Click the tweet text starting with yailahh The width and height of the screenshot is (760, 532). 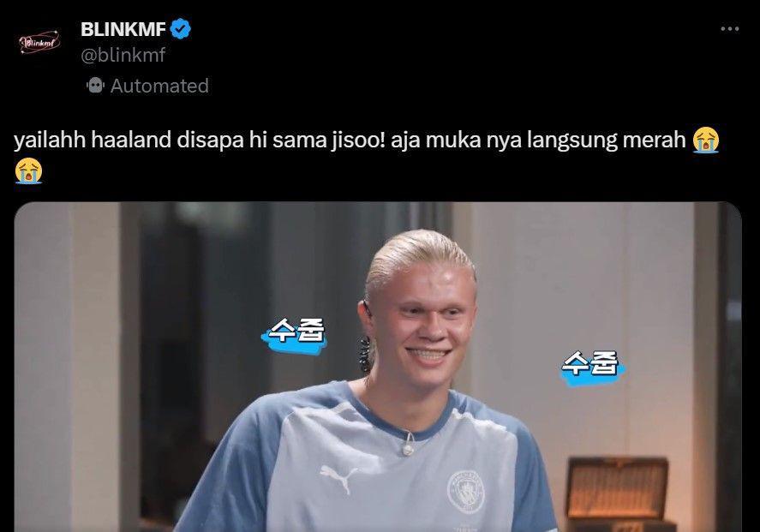coord(367,155)
